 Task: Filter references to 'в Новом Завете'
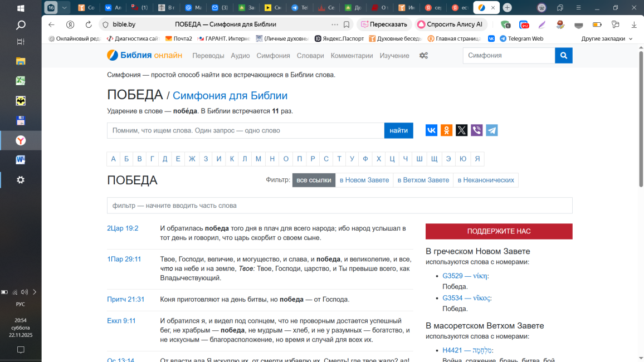coord(364,180)
